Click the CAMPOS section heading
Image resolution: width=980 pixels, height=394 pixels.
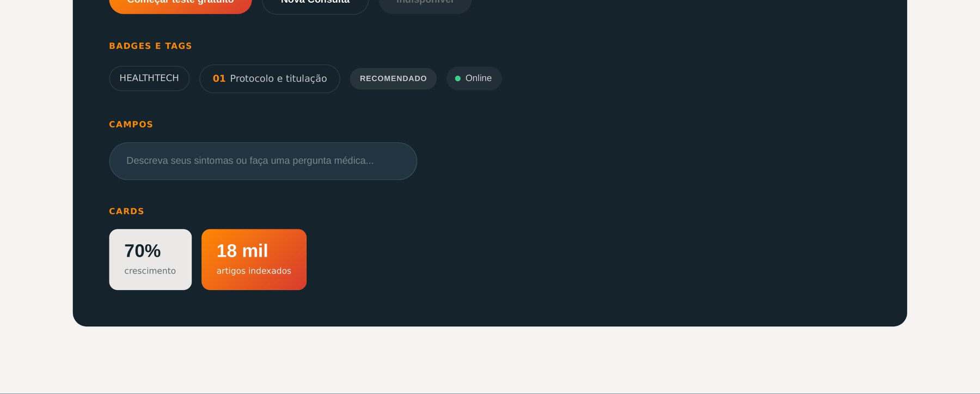point(131,124)
